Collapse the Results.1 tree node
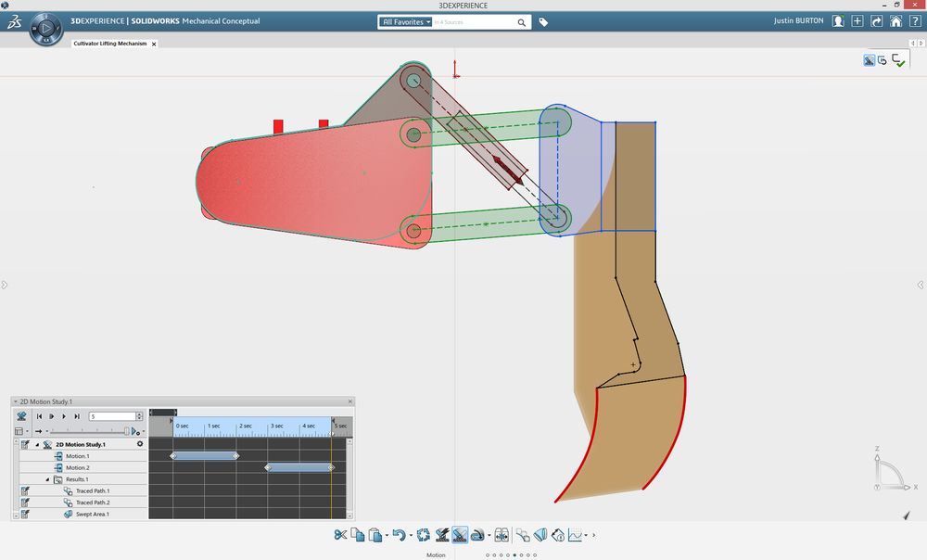The image size is (927, 560). 48,479
